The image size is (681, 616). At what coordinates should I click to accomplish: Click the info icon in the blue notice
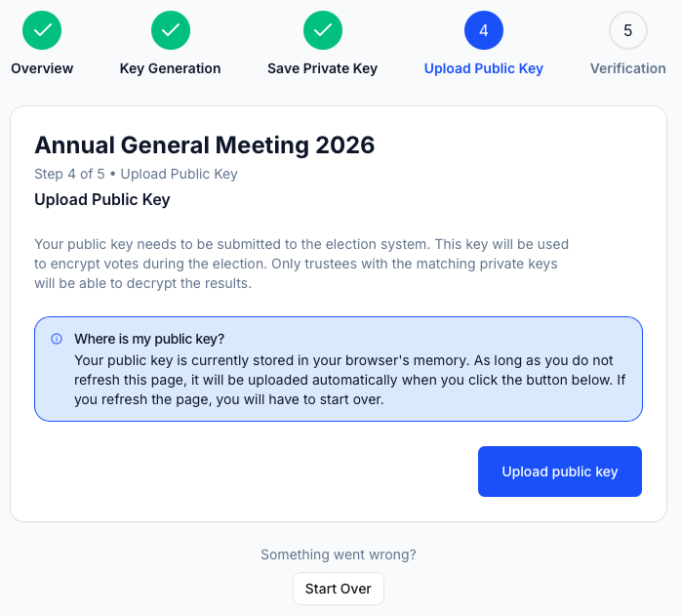coord(57,339)
